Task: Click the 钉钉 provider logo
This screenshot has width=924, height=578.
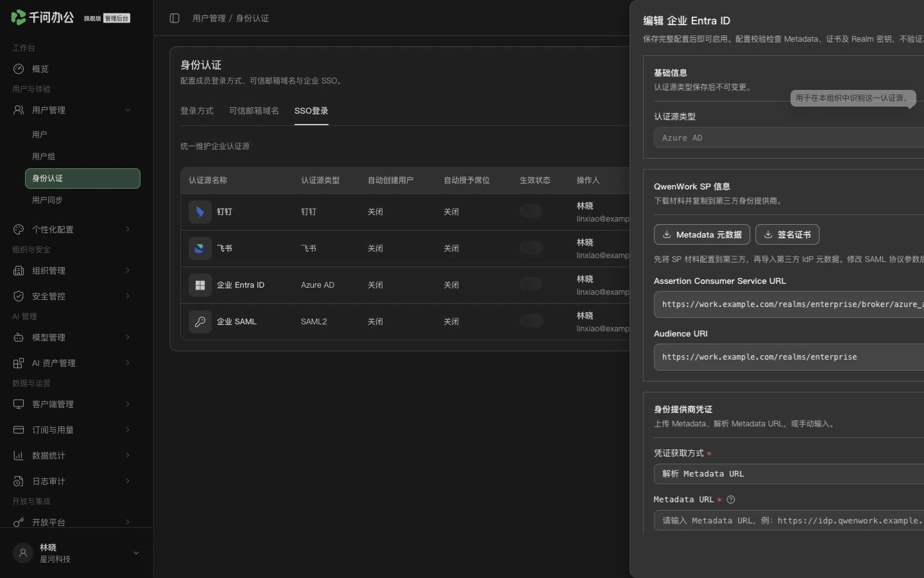Action: [200, 212]
